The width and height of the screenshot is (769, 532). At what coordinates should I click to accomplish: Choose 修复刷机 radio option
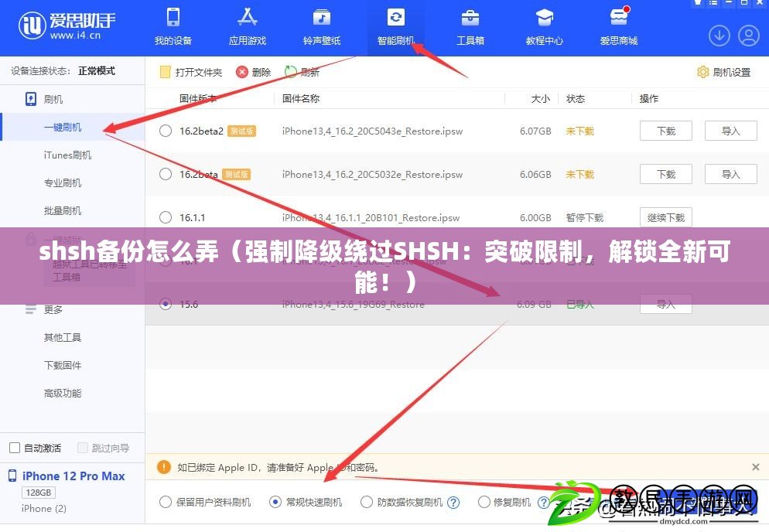(x=484, y=502)
